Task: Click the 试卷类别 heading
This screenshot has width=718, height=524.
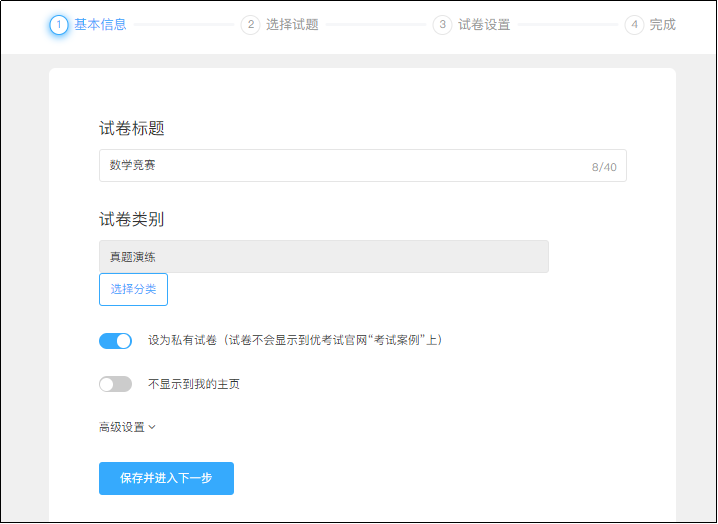Action: [132, 219]
